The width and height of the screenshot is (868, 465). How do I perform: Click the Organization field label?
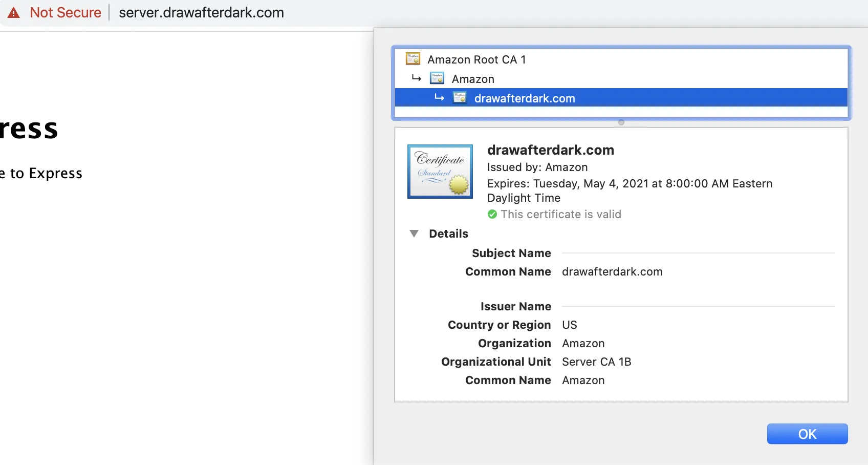coord(514,343)
